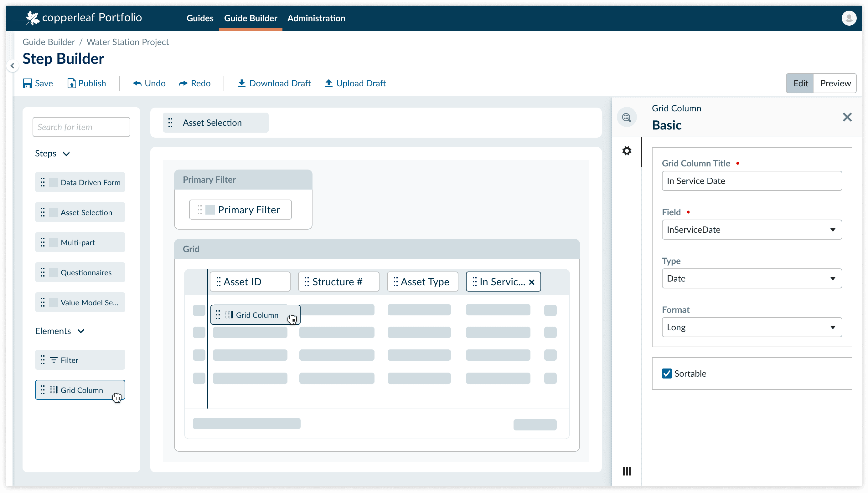Click the Download Draft icon
The width and height of the screenshot is (868, 493).
(x=241, y=83)
